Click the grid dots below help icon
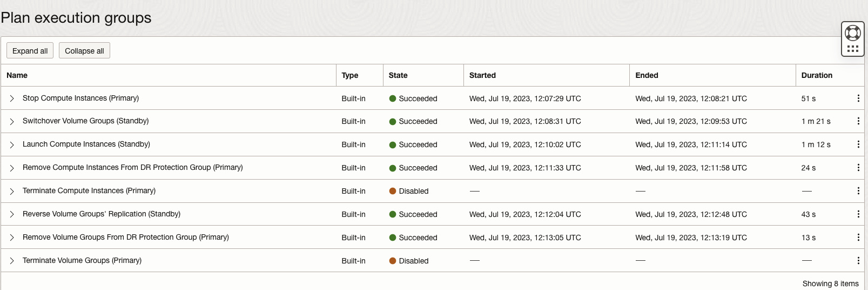 (x=852, y=49)
